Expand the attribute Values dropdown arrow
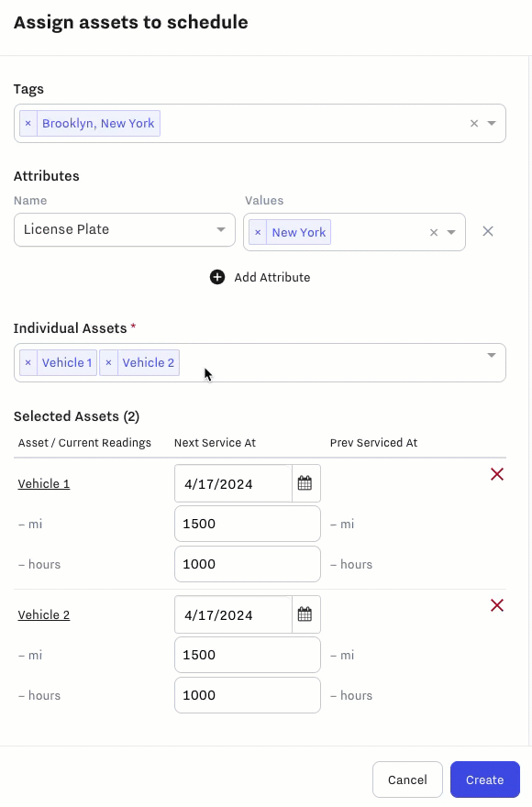 [x=451, y=232]
